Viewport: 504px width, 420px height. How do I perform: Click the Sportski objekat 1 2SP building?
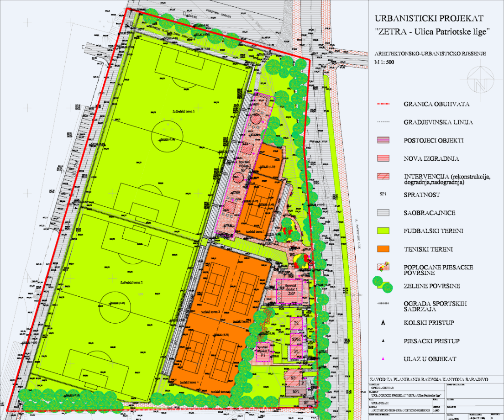tap(287, 290)
